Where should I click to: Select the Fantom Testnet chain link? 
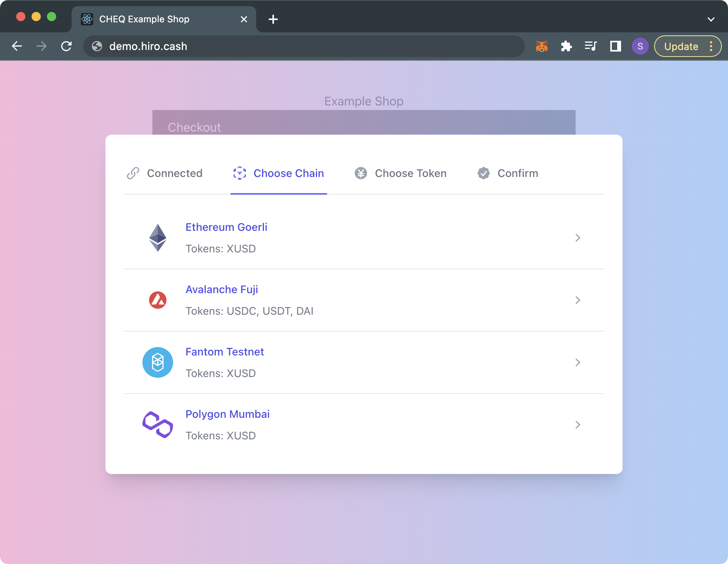(x=224, y=352)
